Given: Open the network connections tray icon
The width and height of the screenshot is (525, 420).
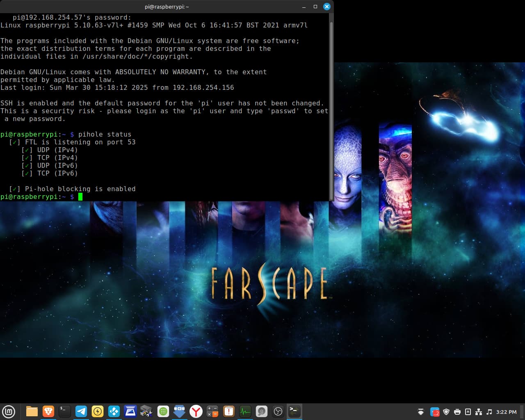Looking at the screenshot, I should (478, 412).
